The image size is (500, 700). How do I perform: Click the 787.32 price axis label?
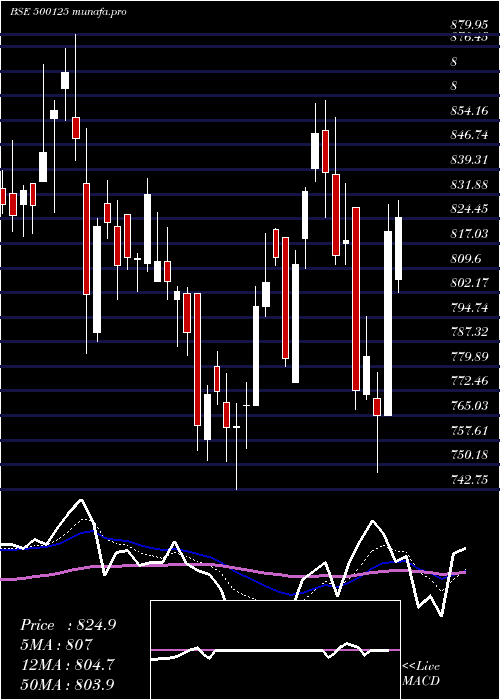pyautogui.click(x=469, y=332)
